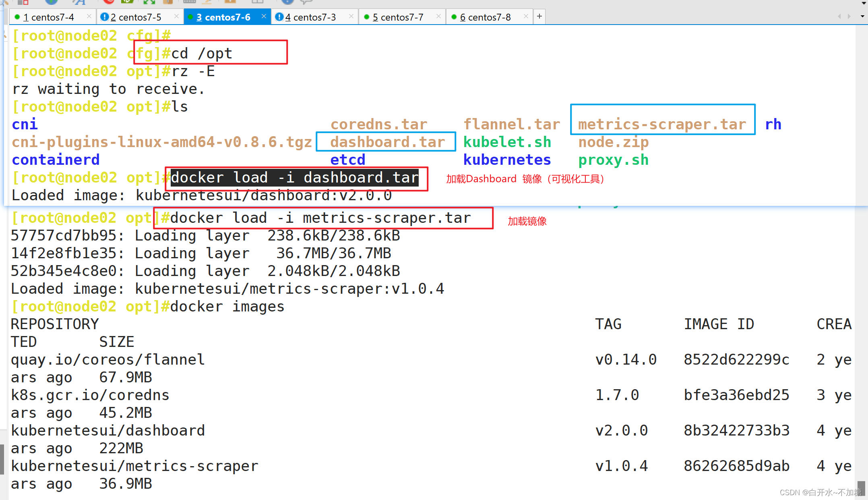Click the '45.2MB' size value

point(126,413)
